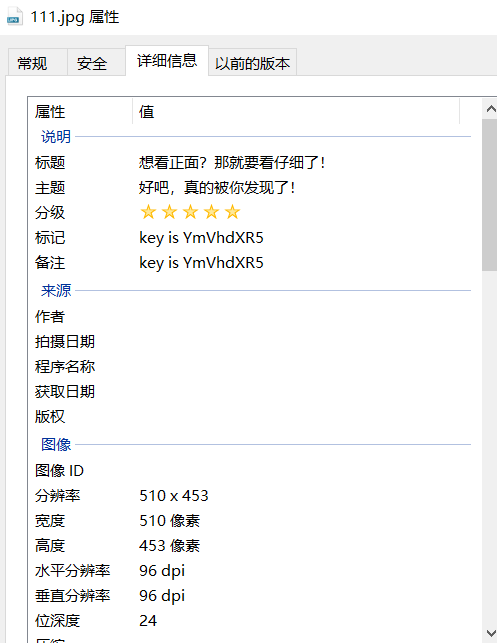Viewport: 497px width, 643px height.
Task: Select the 作者 property row
Action: click(50, 316)
